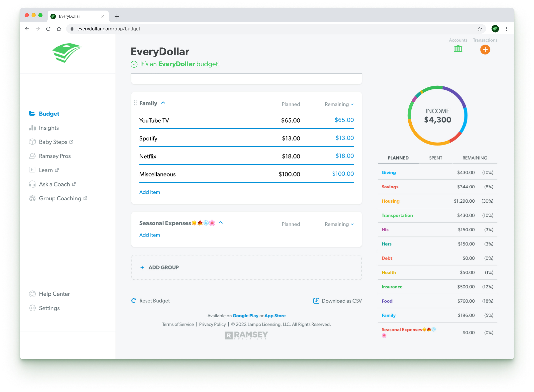This screenshot has height=392, width=534.
Task: Open the browser three-dot menu
Action: tap(506, 29)
